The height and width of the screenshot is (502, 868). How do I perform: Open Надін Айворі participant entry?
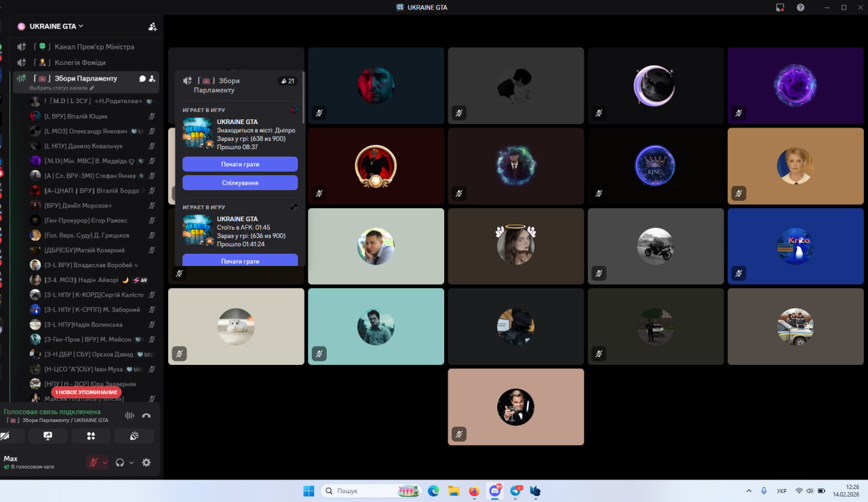pyautogui.click(x=93, y=280)
